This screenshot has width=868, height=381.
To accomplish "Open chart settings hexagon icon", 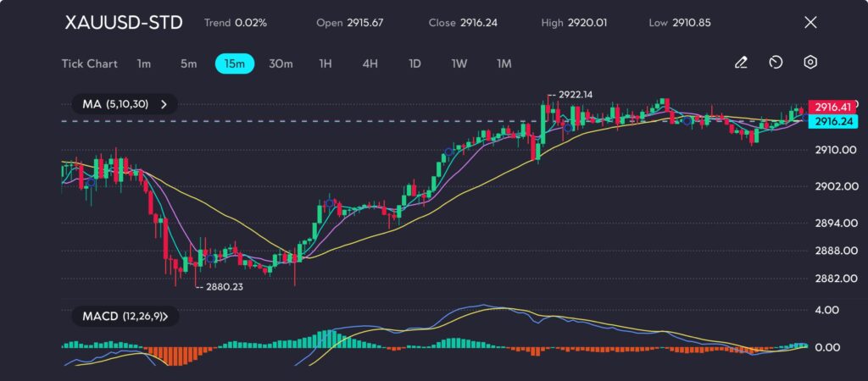I will [x=810, y=63].
